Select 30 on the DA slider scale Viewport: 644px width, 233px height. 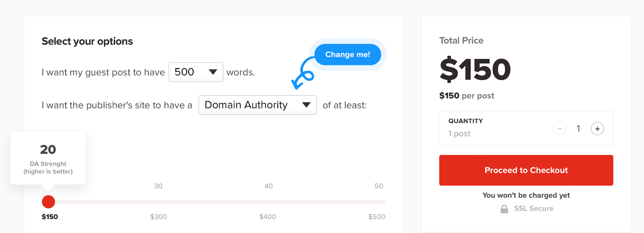(158, 186)
